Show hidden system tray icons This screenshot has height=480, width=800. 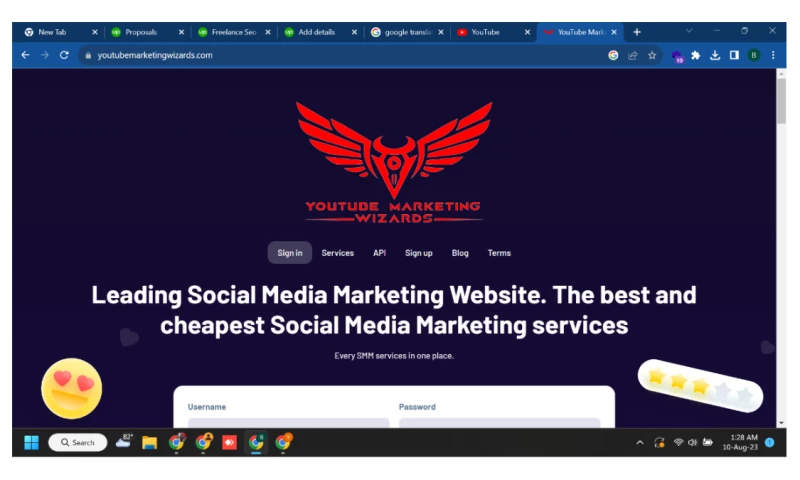tap(640, 443)
